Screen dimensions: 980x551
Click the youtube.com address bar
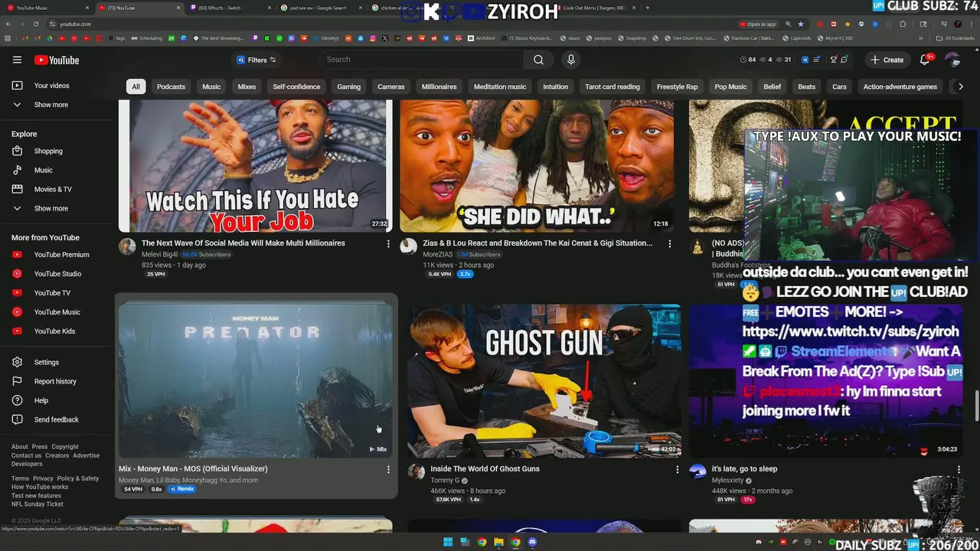[383, 24]
